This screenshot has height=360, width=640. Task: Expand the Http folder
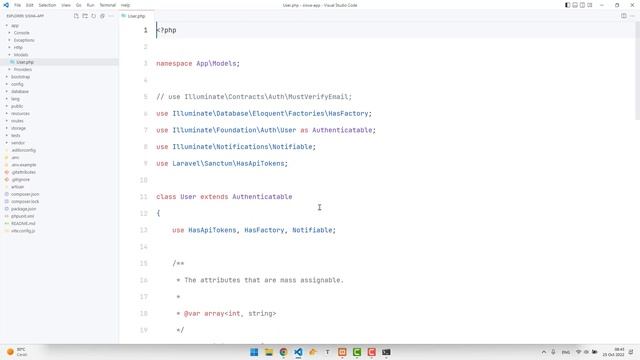[18, 47]
